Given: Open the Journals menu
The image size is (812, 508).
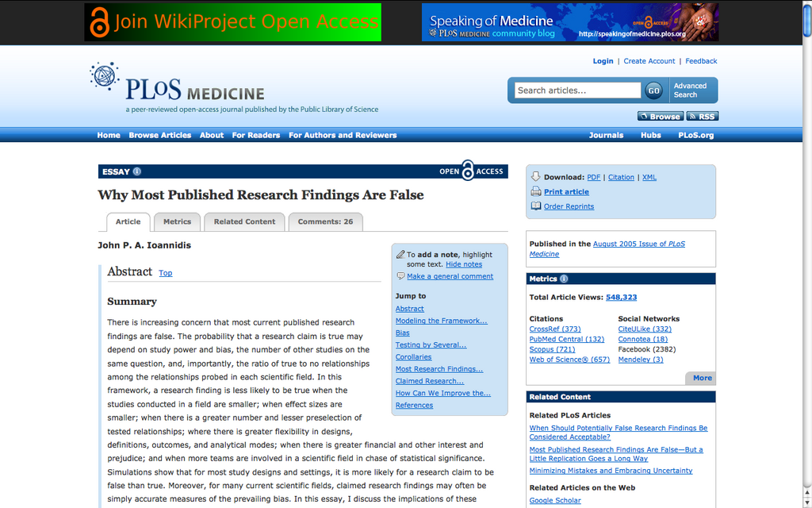Looking at the screenshot, I should (x=606, y=135).
